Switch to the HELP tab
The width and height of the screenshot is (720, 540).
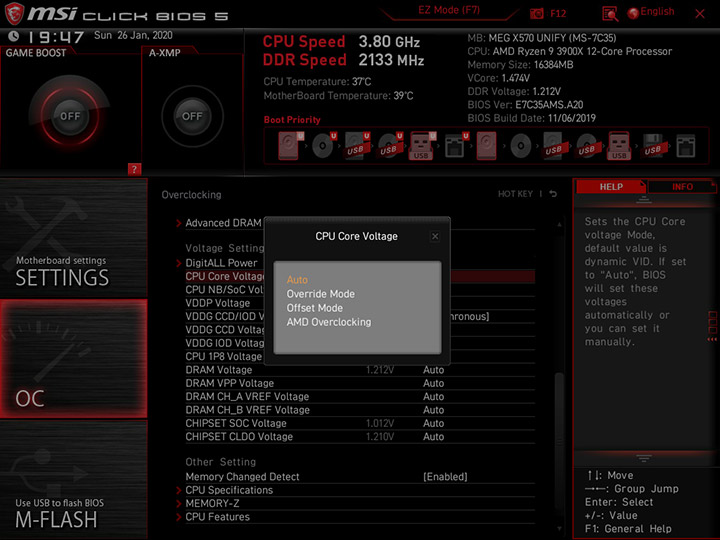[x=611, y=187]
